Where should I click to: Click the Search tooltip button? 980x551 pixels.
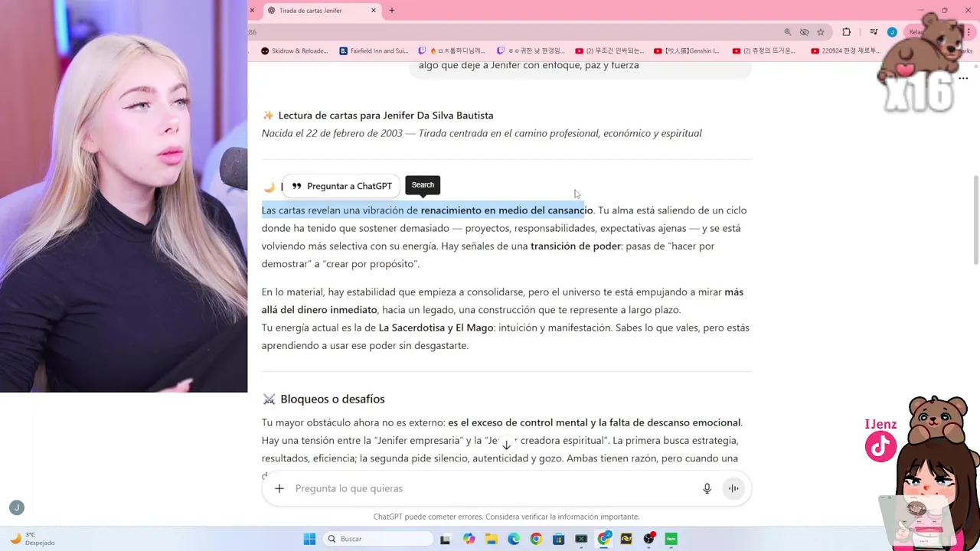point(423,184)
